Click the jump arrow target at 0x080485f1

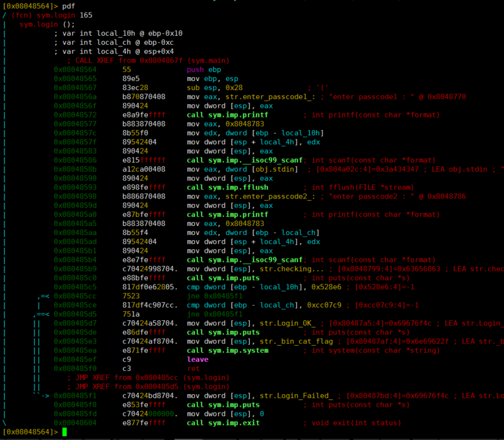click(75, 396)
